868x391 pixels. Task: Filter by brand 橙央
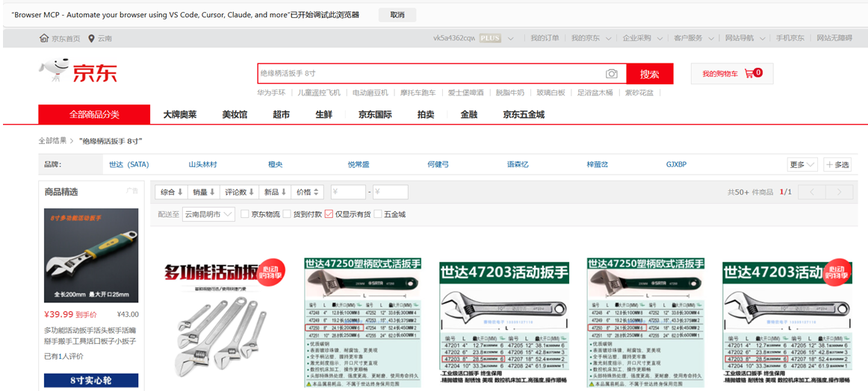click(276, 164)
